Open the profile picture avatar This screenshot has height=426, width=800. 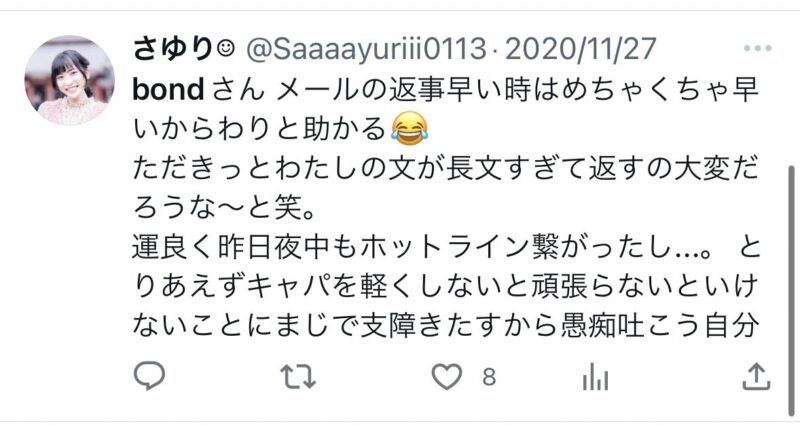click(69, 81)
